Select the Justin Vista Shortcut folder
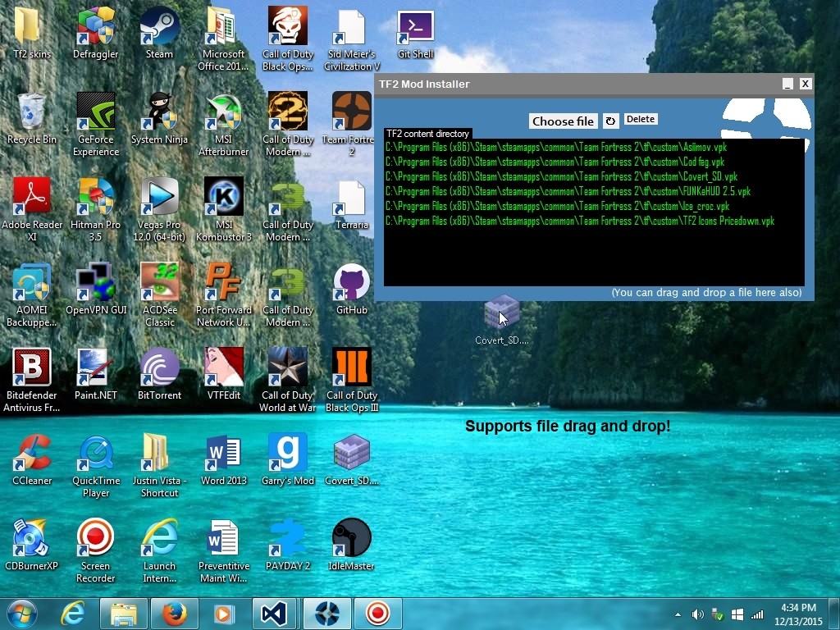840x630 pixels. (159, 465)
